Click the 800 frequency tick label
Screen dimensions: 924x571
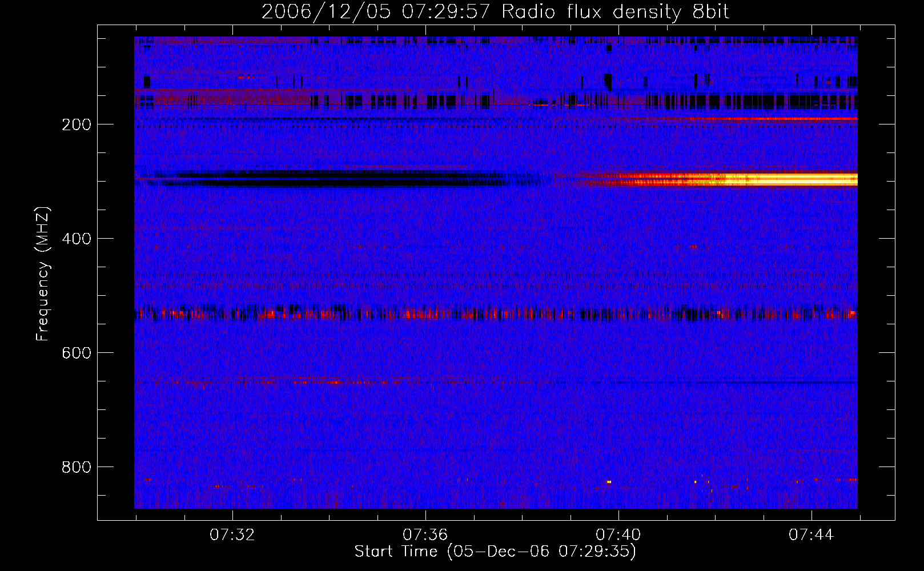(x=77, y=467)
